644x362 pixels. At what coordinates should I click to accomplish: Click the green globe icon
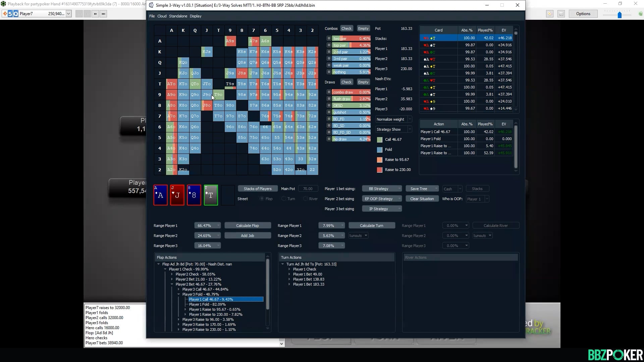(640, 14)
